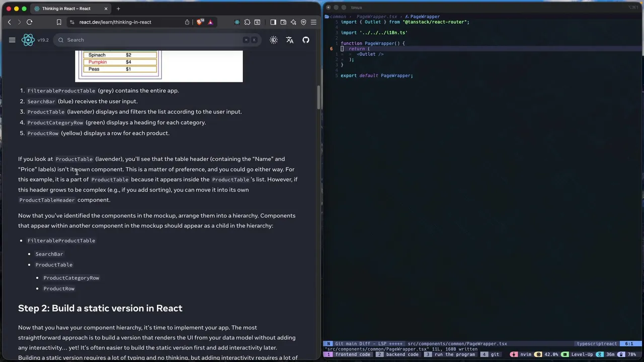Go back using the browser back arrow
Screen dimensions: 644x362
tap(9, 22)
